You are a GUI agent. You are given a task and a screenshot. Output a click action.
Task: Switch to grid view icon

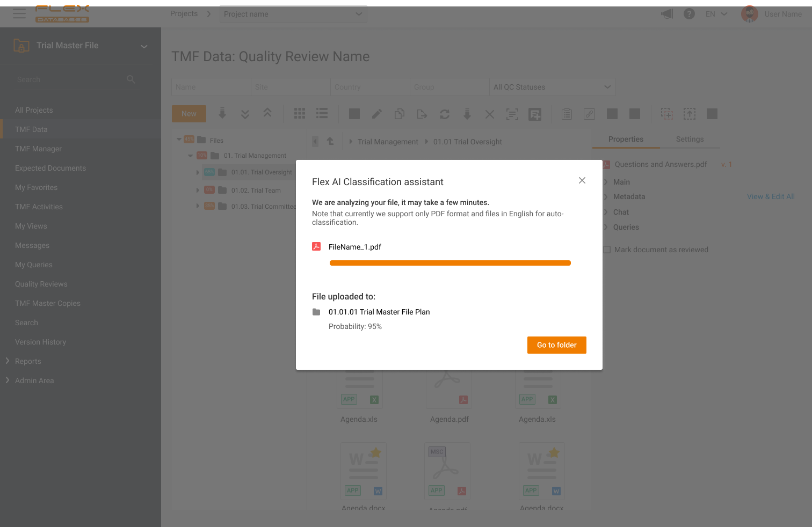click(300, 114)
